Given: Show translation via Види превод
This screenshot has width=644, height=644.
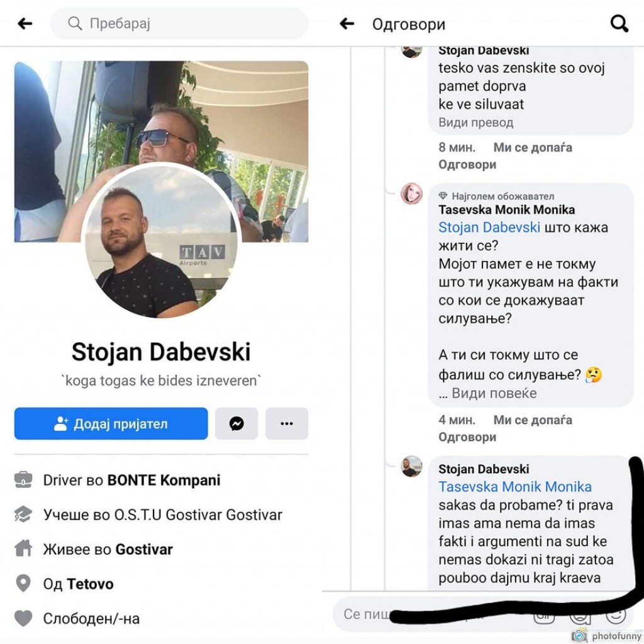Looking at the screenshot, I should (x=475, y=123).
